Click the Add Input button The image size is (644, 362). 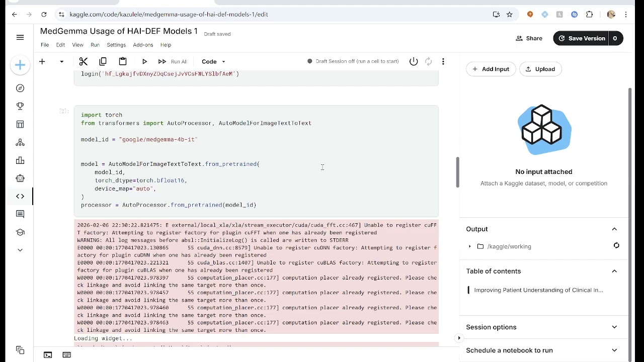(491, 69)
